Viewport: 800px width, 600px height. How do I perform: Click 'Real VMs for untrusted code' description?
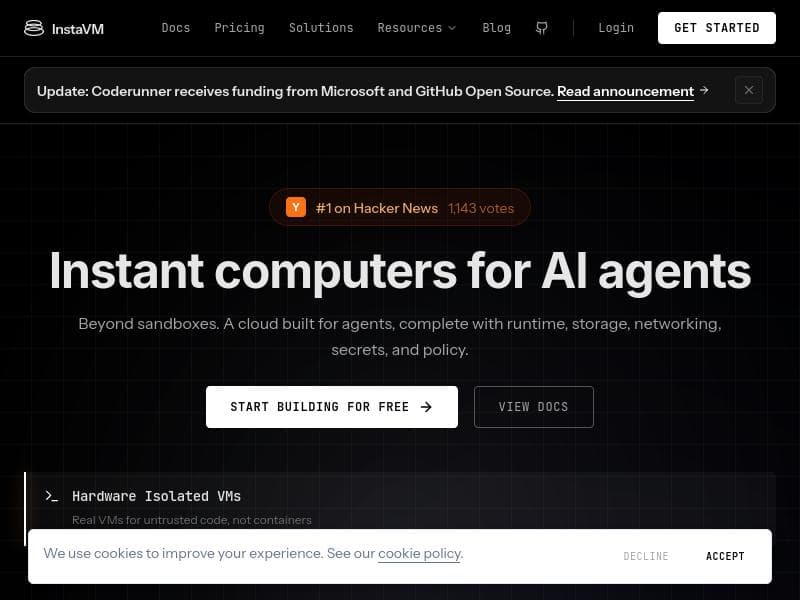191,520
